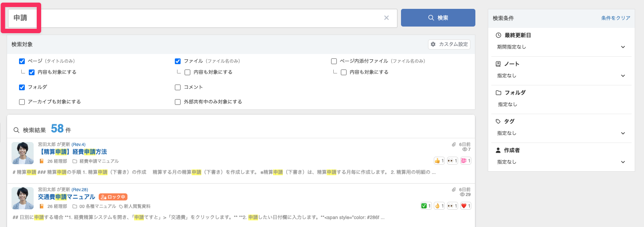The image size is (644, 227).
Task: Click view count eye icon showing 7
Action: click(464, 150)
